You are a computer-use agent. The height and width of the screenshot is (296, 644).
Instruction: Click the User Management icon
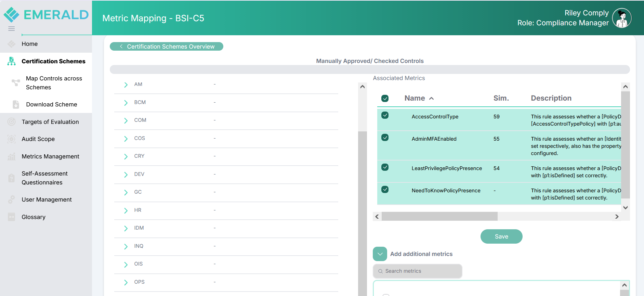point(12,200)
